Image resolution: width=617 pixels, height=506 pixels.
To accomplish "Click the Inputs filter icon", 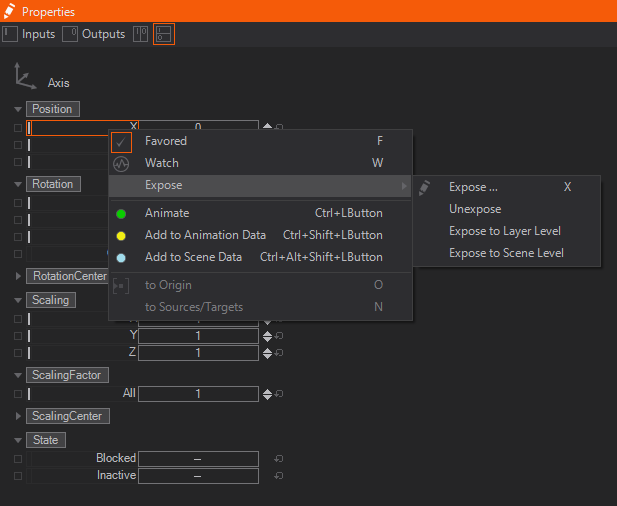I will (11, 34).
